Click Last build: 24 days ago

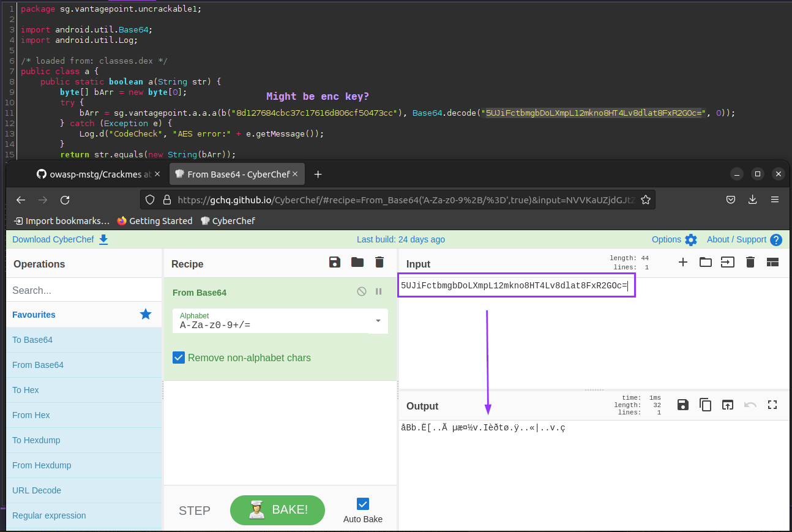401,239
